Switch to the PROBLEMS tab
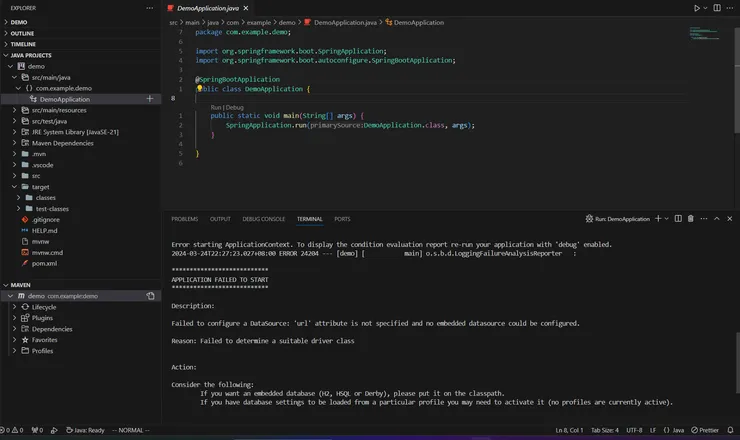Screen dimensions: 740x440 [184, 218]
